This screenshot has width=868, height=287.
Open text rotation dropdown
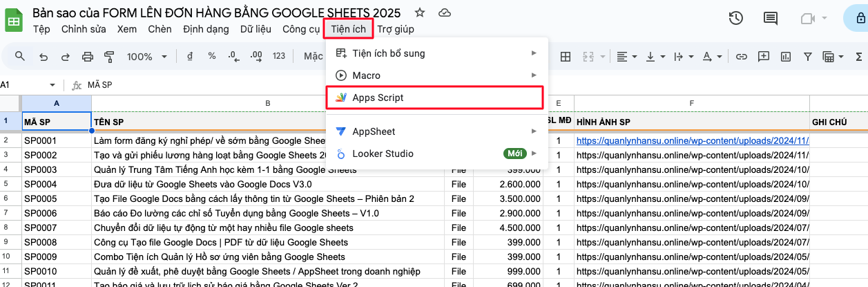(711, 57)
